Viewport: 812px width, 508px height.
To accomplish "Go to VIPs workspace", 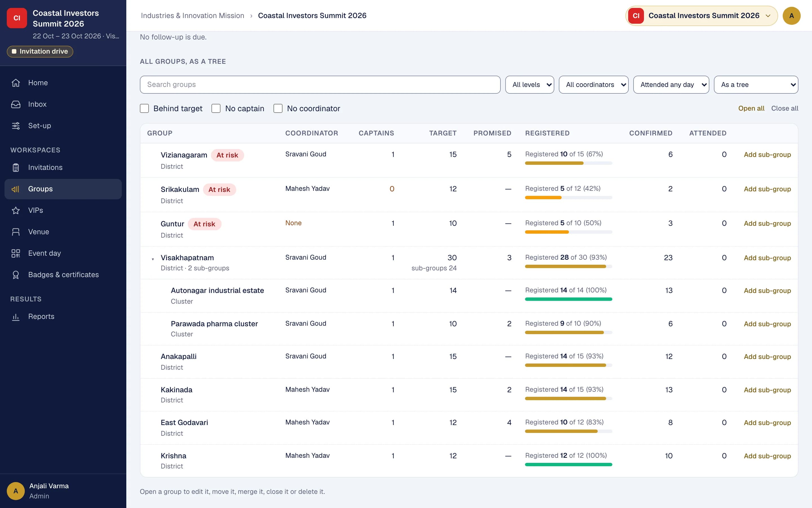I will pyautogui.click(x=63, y=210).
